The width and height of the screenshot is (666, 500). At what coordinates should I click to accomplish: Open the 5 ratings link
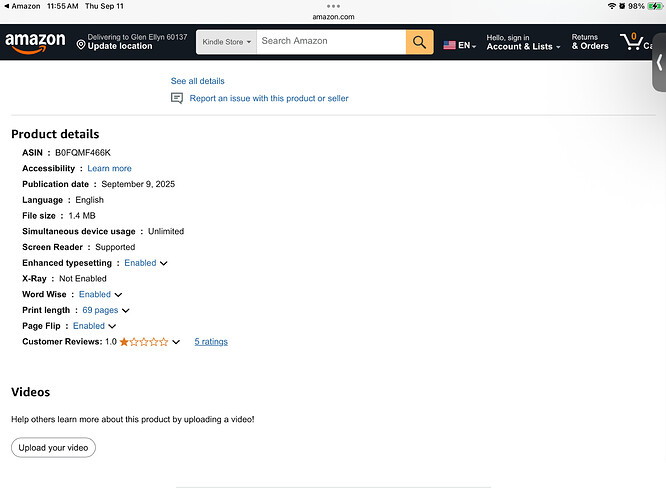pos(211,342)
